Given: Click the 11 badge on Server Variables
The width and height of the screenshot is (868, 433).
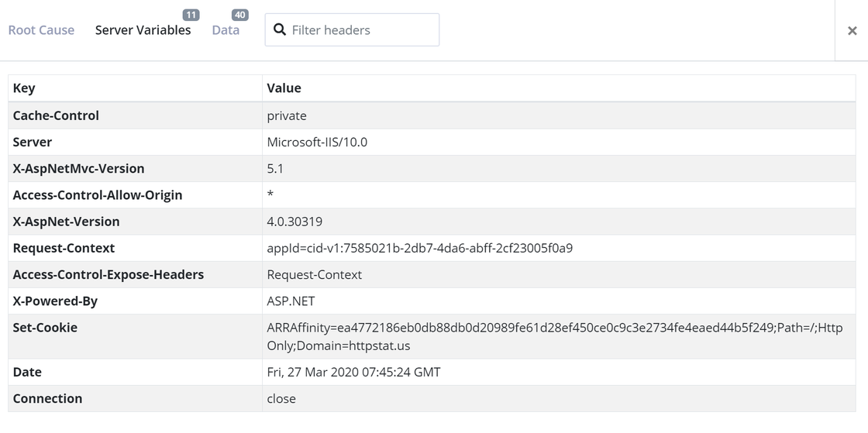Looking at the screenshot, I should click(x=191, y=15).
